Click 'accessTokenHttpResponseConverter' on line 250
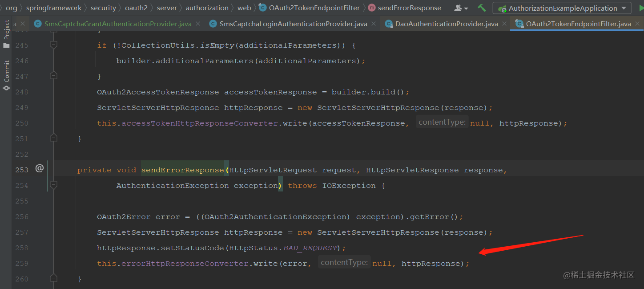The height and width of the screenshot is (289, 644). tap(200, 123)
